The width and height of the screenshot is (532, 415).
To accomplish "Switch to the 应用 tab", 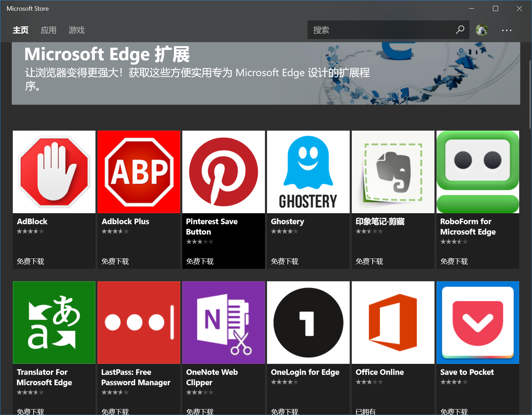I will 48,30.
